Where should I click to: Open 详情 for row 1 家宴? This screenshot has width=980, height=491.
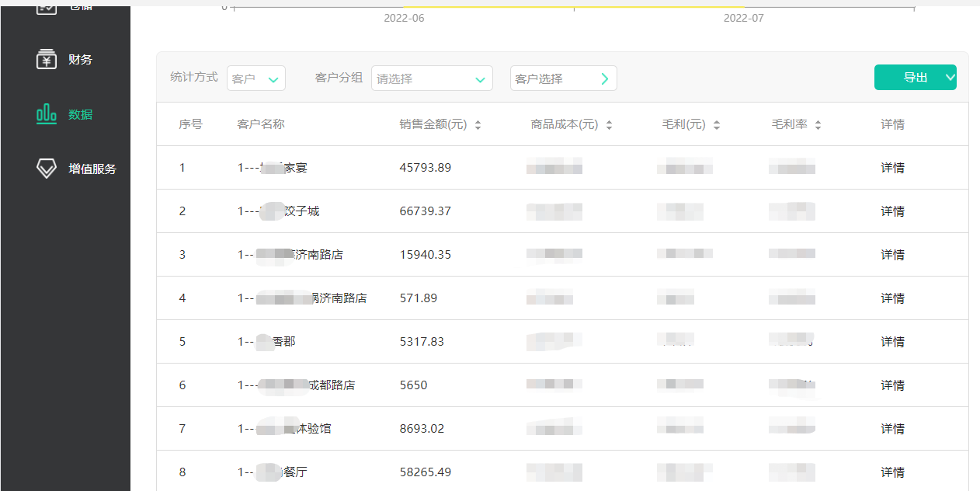point(892,168)
